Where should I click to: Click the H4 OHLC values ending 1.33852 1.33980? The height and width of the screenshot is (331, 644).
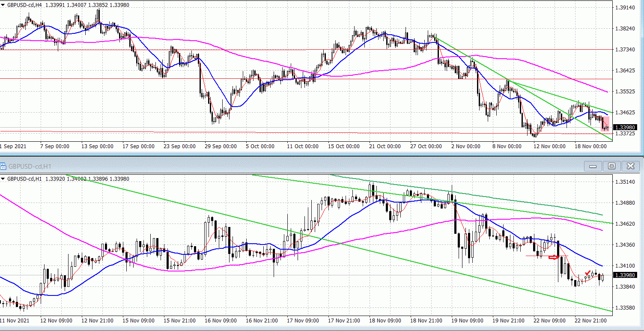[x=87, y=5]
